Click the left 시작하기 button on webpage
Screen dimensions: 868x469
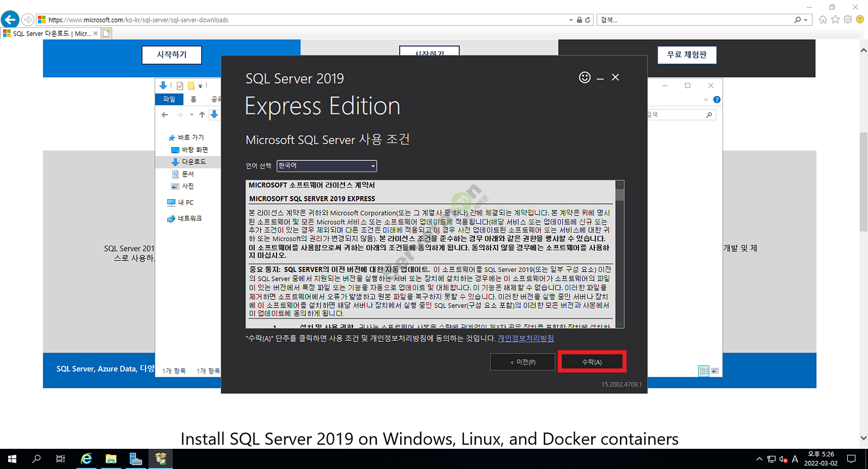click(x=172, y=55)
